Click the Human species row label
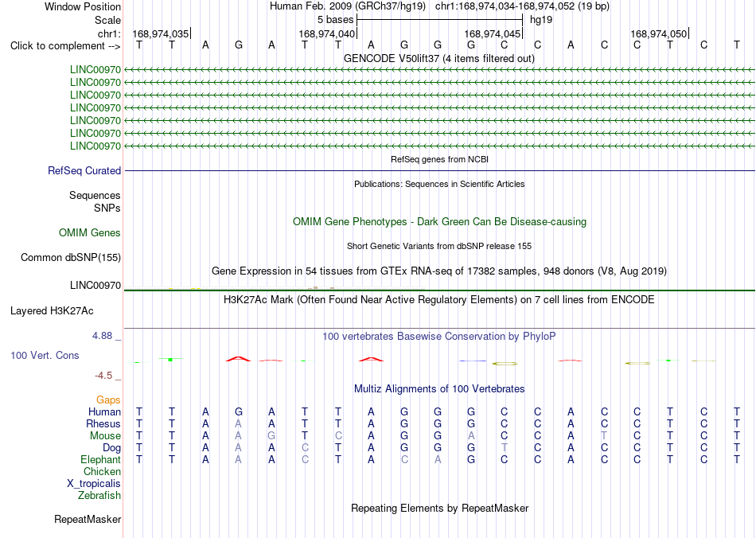Image resolution: width=756 pixels, height=538 pixels. pyautogui.click(x=104, y=411)
